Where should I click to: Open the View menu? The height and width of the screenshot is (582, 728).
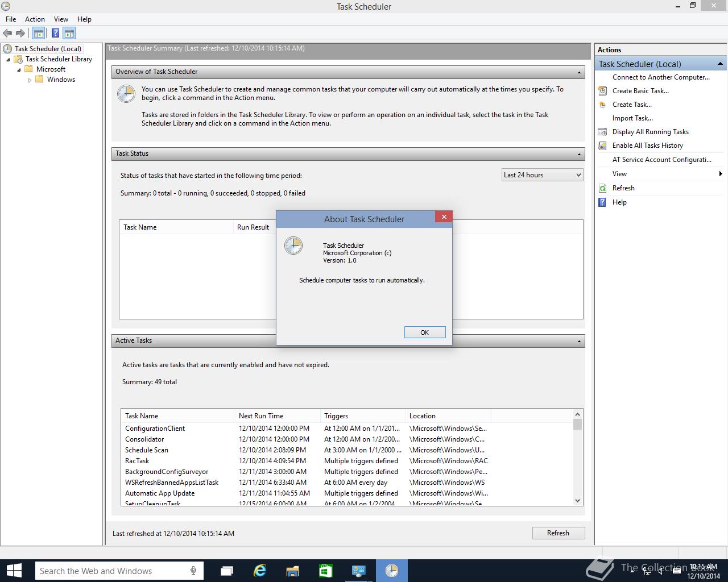click(61, 19)
